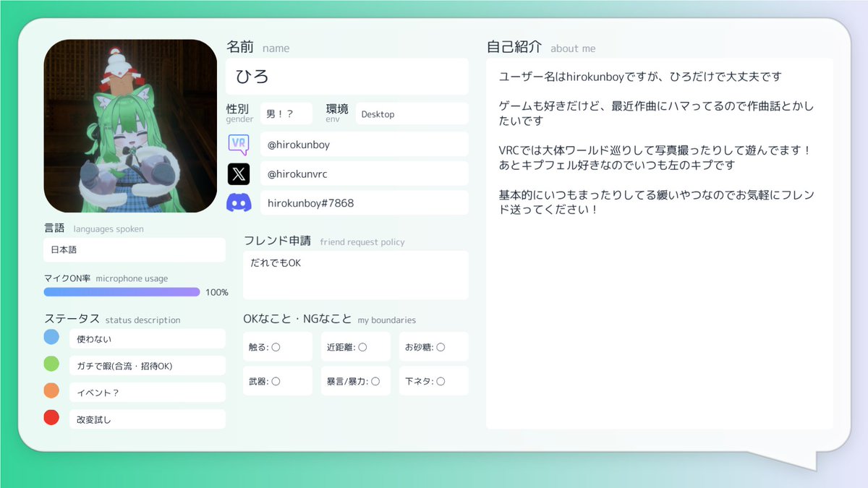This screenshot has width=868, height=488.
Task: Click the VRChat VR icon
Action: pyautogui.click(x=239, y=144)
